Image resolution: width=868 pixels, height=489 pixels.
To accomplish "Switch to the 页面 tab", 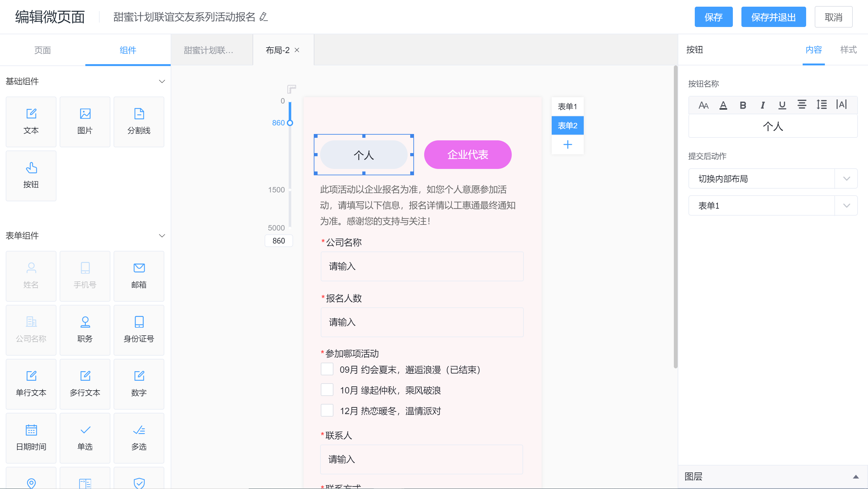I will tap(43, 50).
